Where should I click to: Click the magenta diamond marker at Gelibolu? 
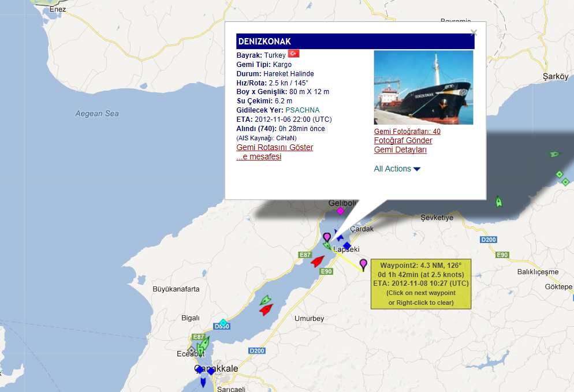[341, 211]
